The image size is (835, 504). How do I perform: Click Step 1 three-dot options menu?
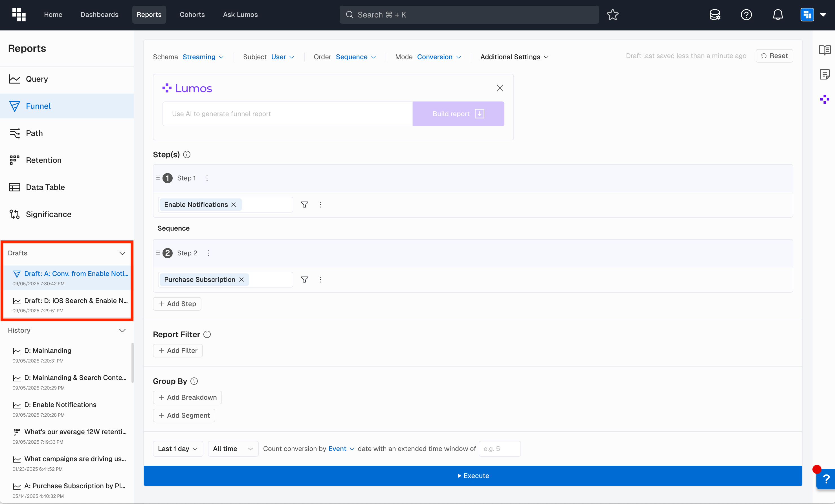(207, 178)
